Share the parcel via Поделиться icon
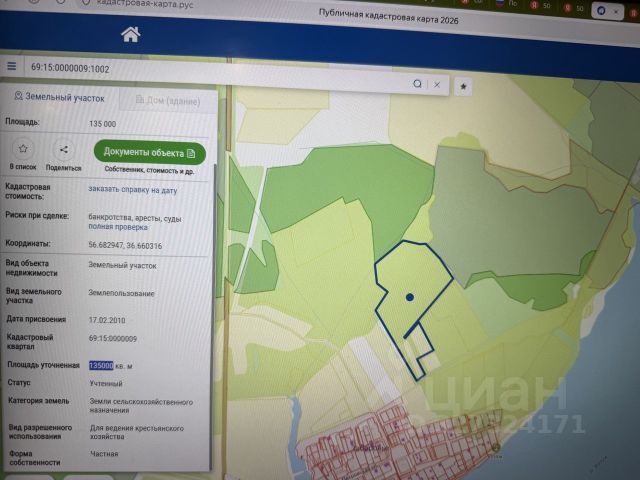The height and width of the screenshot is (480, 640). (63, 150)
